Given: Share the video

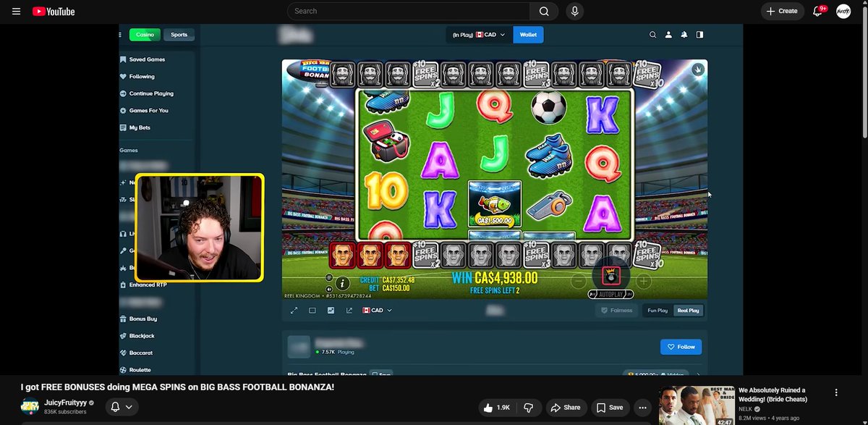Looking at the screenshot, I should pos(566,408).
